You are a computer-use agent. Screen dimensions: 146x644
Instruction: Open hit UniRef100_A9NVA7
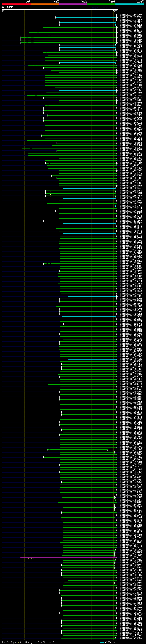tap(131, 40)
